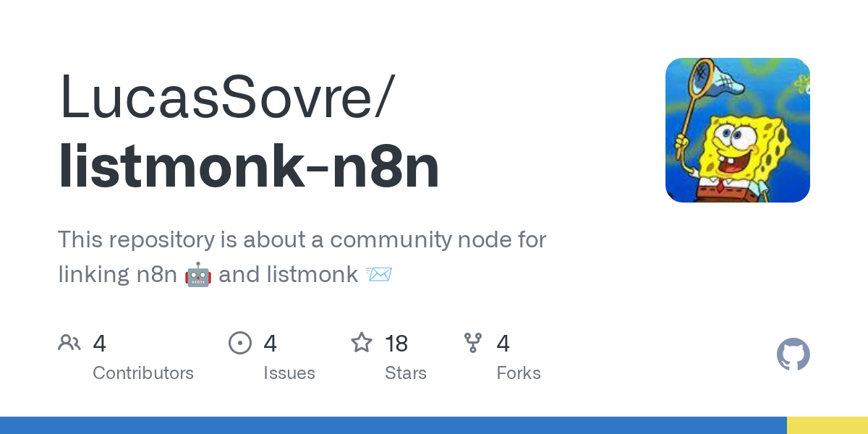Select the Contributors label
The height and width of the screenshot is (434, 868).
coord(143,373)
